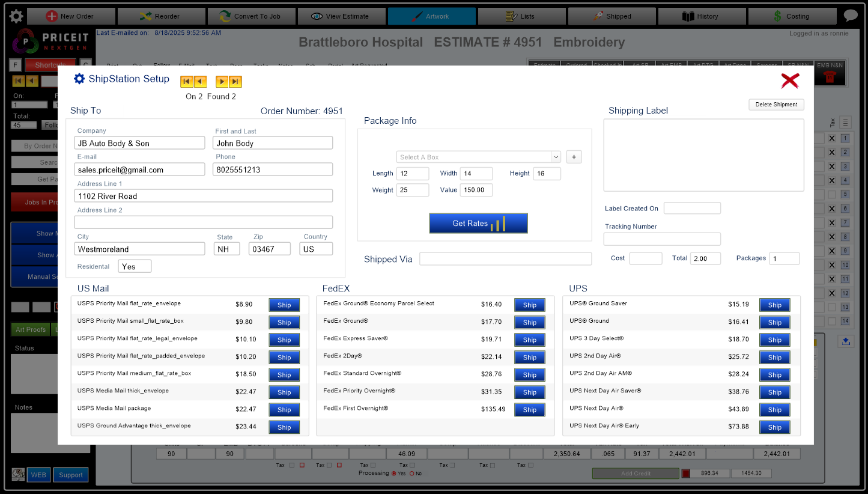Ship via UPS Ground Saver
Viewport: 868px width, 494px height.
[775, 305]
